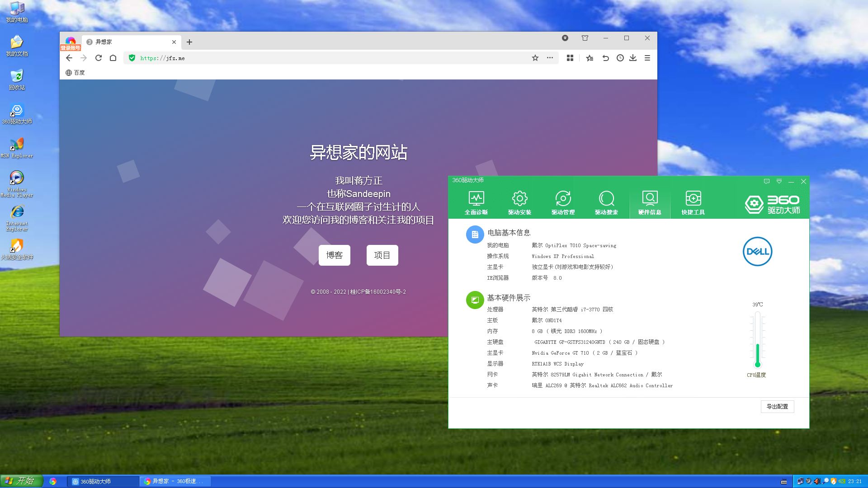Open the browser hamburger main menu
The image size is (868, 488).
(647, 58)
